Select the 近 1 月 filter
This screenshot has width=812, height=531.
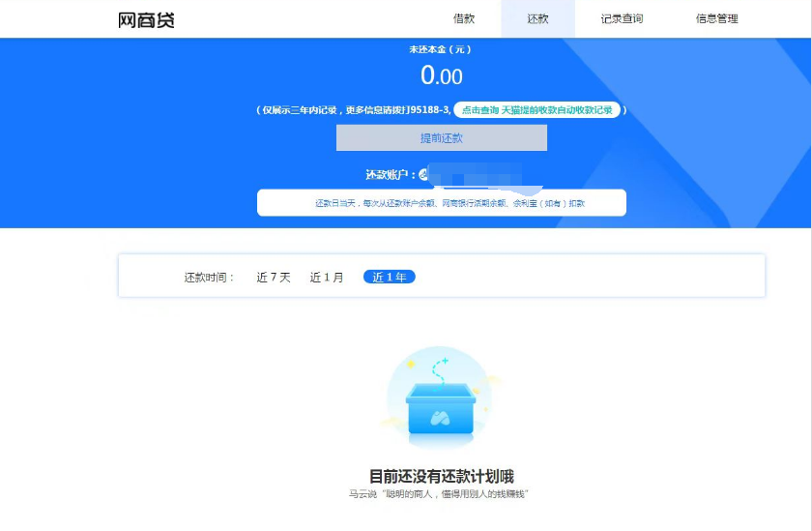pyautogui.click(x=327, y=278)
